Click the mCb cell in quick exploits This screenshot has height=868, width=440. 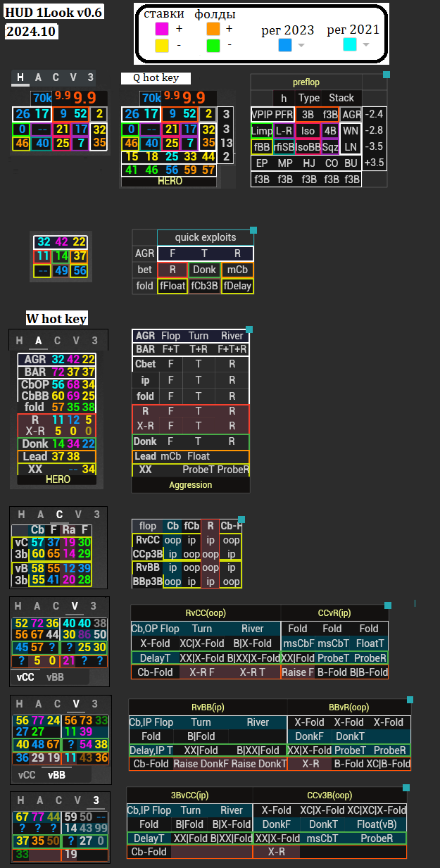coord(237,270)
